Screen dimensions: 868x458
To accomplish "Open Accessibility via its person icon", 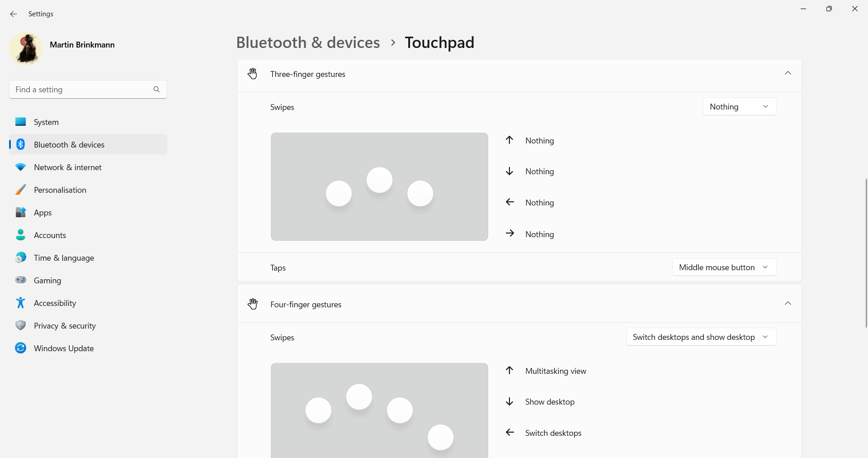I will [20, 303].
